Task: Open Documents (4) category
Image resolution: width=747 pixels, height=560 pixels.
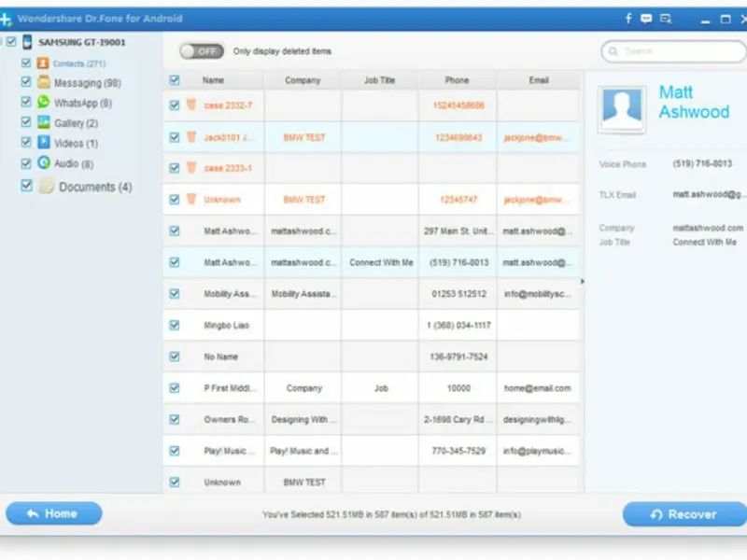Action: (95, 187)
